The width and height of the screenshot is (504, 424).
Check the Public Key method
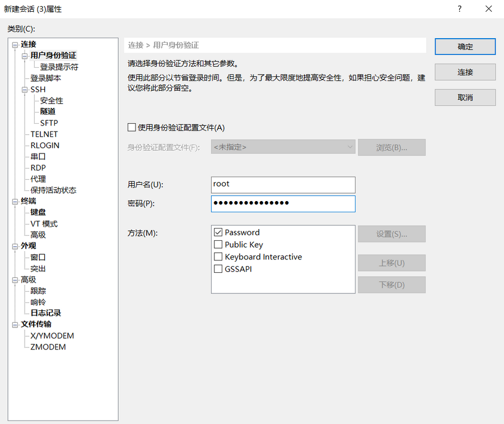[218, 245]
